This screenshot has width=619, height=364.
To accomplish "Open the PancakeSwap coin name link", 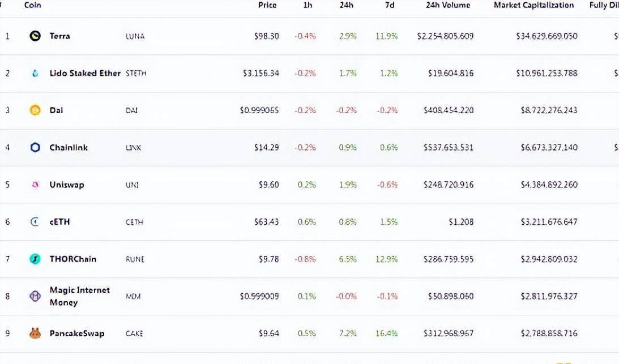I will 76,333.
